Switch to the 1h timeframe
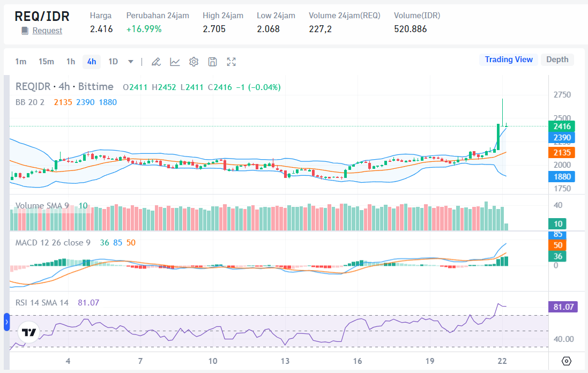 pyautogui.click(x=71, y=62)
